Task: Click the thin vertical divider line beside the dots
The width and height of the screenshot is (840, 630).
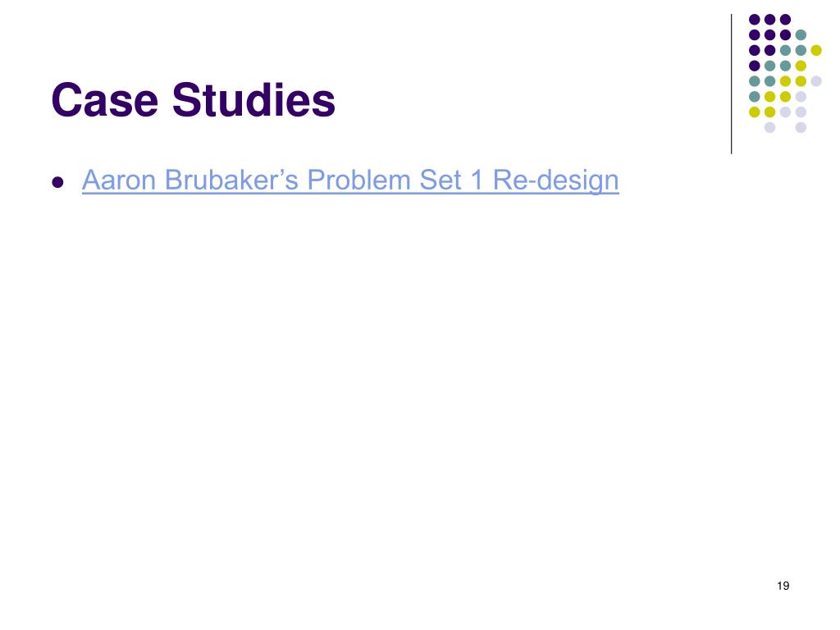Action: tap(731, 84)
